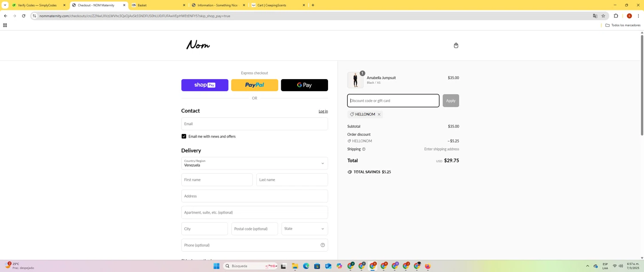Click the Nom store logo

click(x=198, y=45)
